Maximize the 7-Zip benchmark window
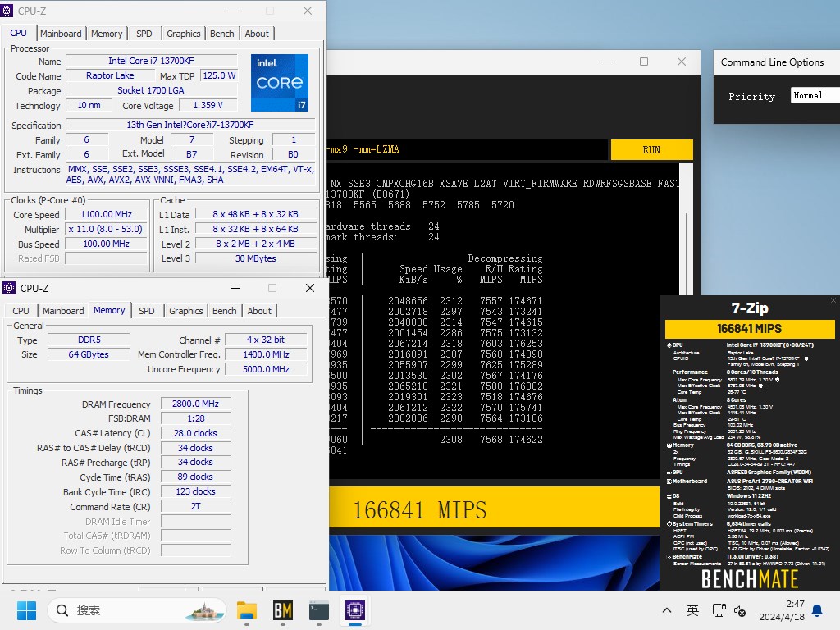The image size is (840, 630). coord(644,62)
